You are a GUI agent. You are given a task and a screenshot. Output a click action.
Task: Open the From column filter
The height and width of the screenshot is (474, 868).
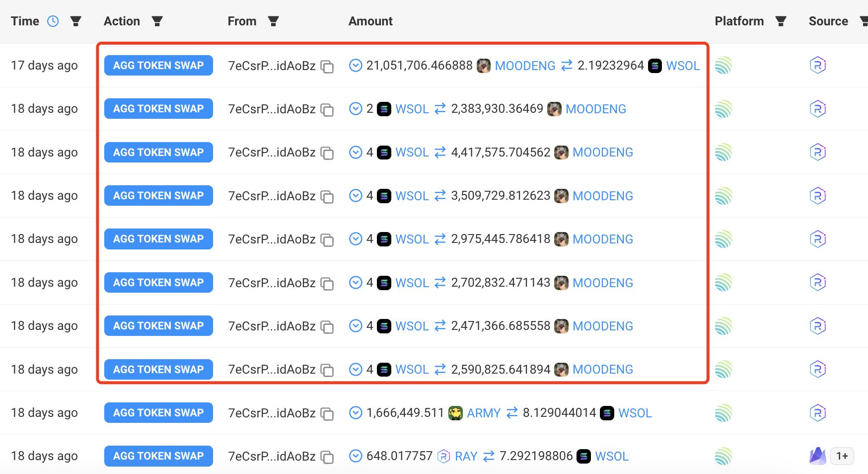pos(273,21)
